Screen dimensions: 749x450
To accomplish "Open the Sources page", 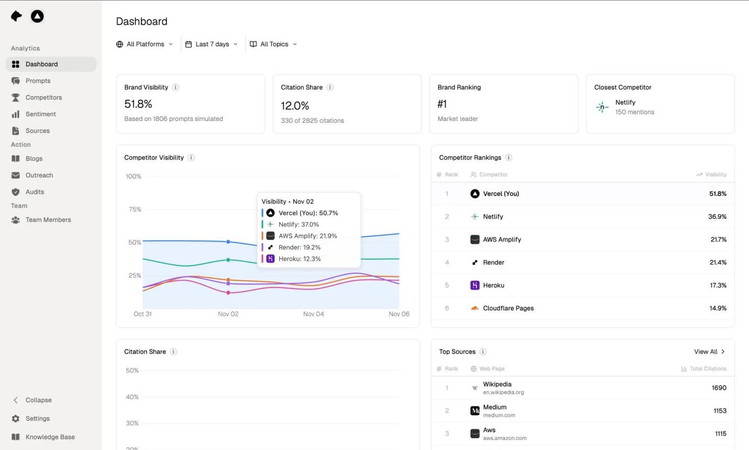I will 51,130.
